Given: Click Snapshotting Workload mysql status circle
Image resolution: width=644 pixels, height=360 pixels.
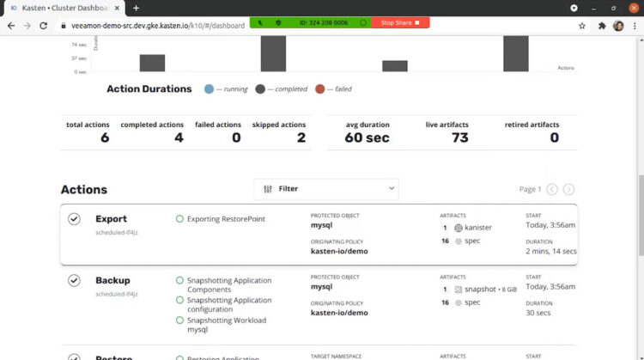Looking at the screenshot, I should click(x=179, y=320).
